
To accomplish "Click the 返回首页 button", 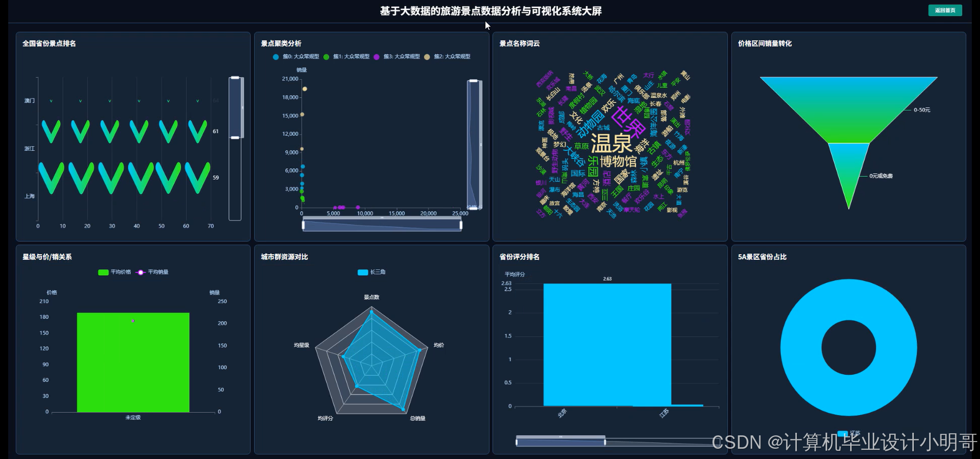I will [x=945, y=10].
